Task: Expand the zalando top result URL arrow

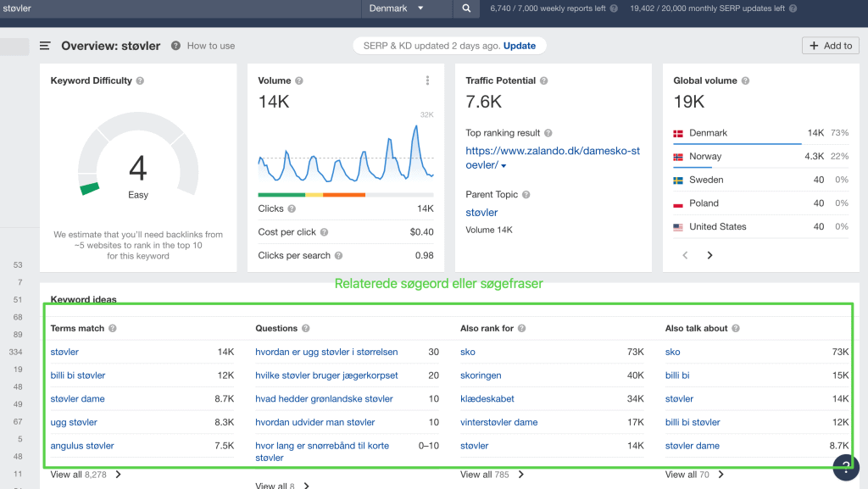Action: [504, 166]
